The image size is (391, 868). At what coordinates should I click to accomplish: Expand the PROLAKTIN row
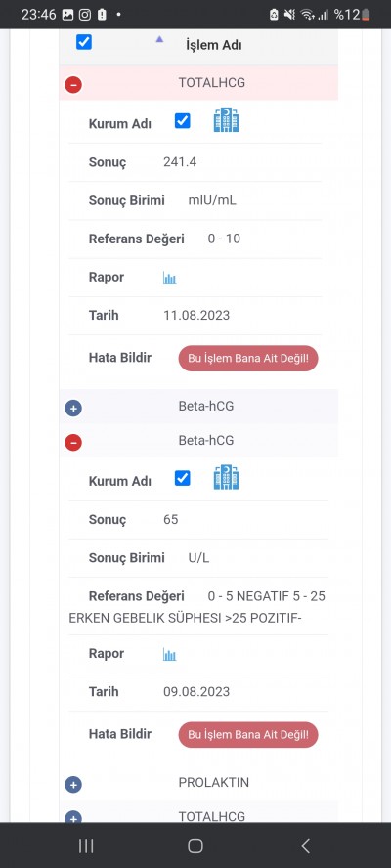coord(73,784)
